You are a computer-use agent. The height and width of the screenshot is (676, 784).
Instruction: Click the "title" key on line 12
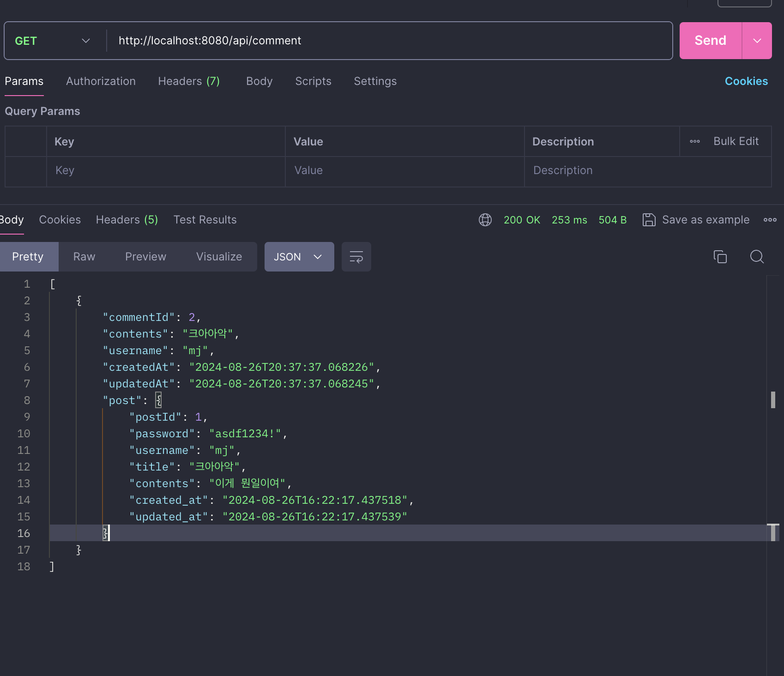pos(152,467)
